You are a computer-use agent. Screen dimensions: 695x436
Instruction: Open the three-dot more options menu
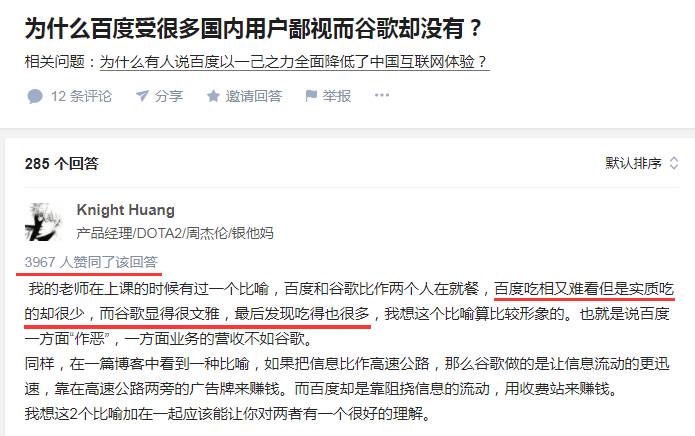point(382,95)
